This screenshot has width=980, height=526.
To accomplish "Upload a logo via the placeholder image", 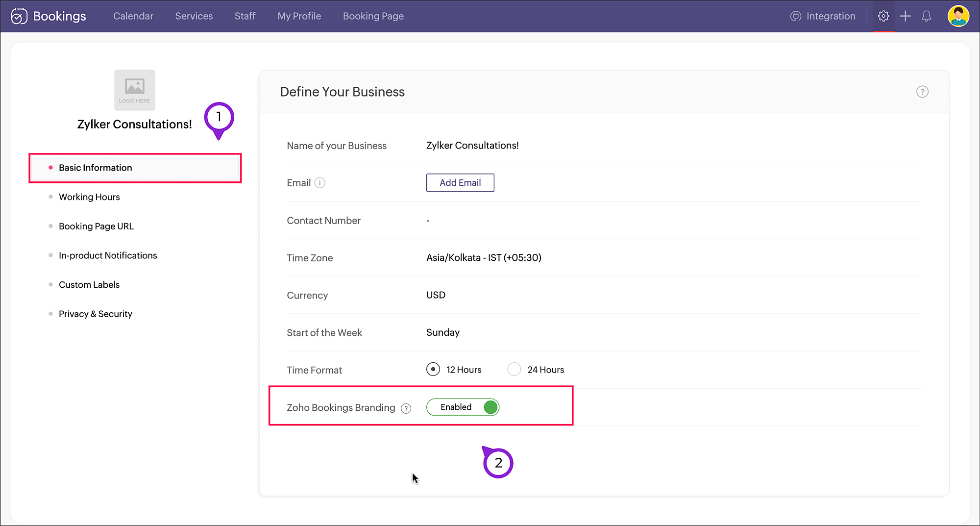I will pyautogui.click(x=135, y=90).
